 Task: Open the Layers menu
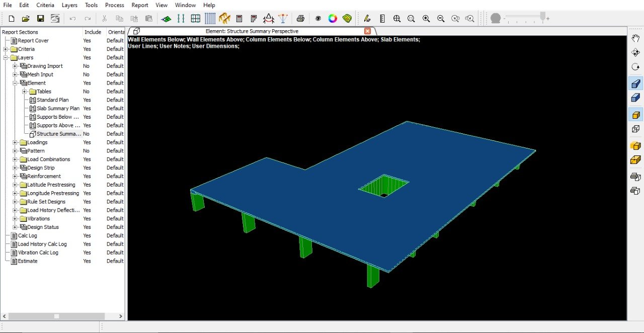(69, 5)
